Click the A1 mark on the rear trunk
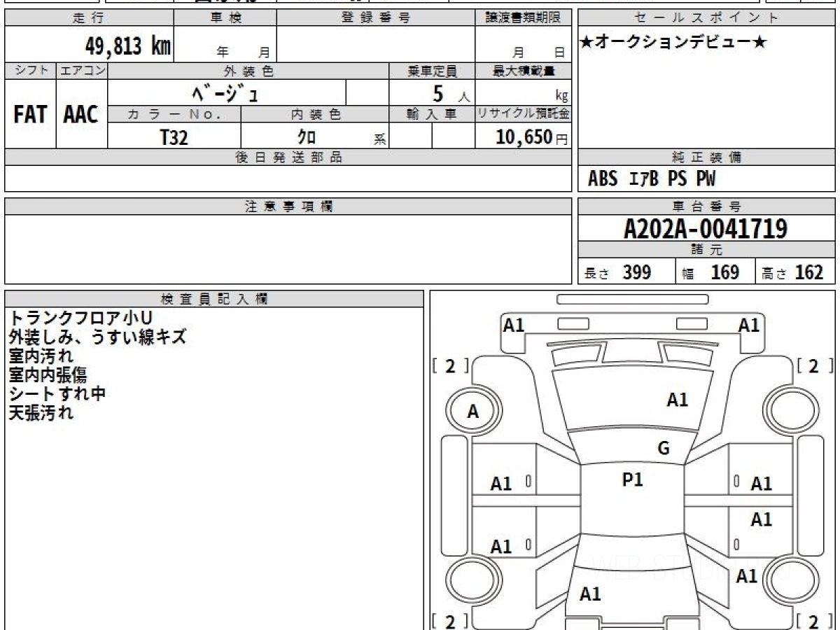This screenshot has height=630, width=840. (590, 594)
